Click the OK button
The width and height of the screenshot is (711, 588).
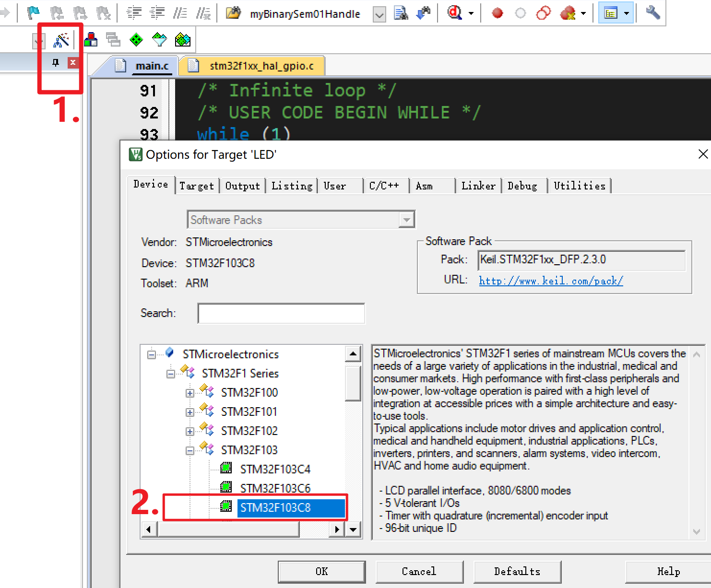321,572
